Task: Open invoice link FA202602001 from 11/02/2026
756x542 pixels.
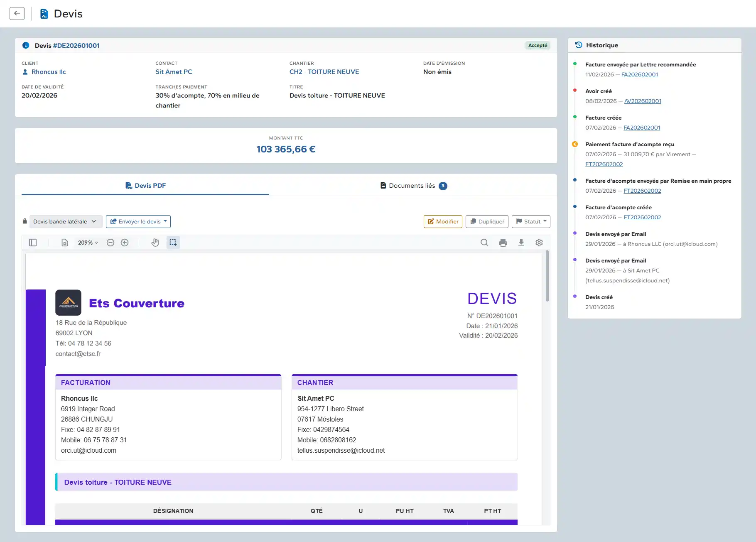Action: click(639, 75)
